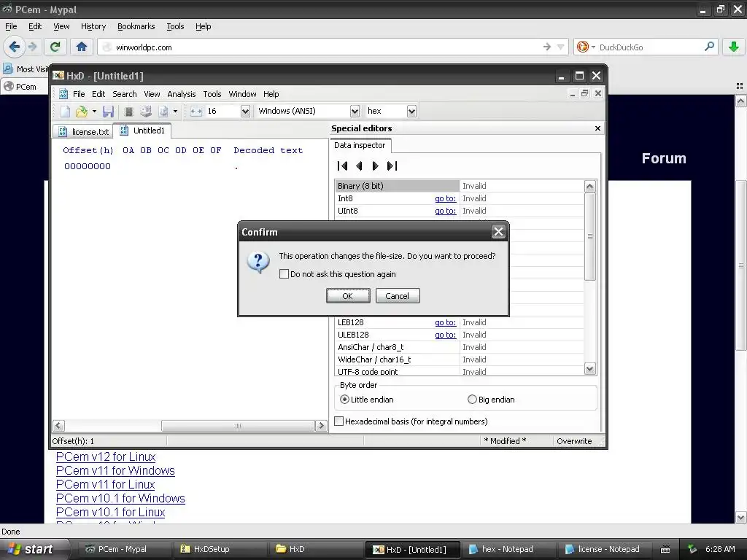Switch to the license.txt tab
747x560 pixels.
pos(83,131)
